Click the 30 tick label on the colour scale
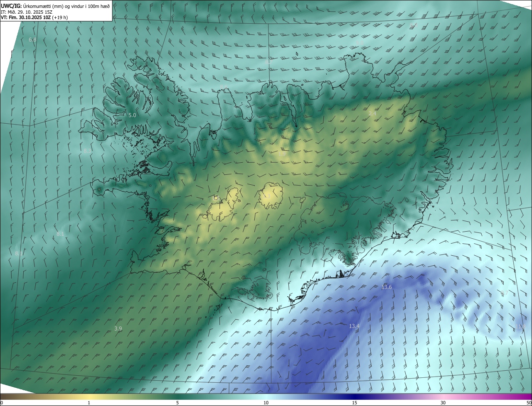Viewport: 532px width, 406px height. click(443, 403)
